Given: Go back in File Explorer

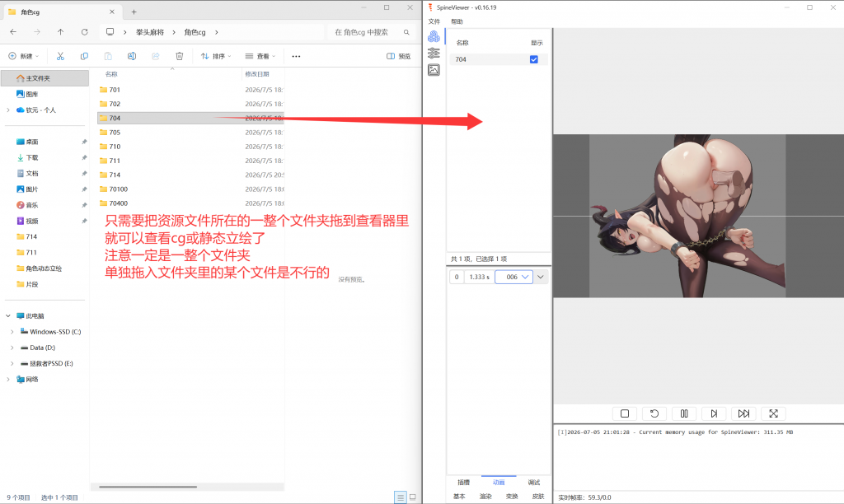Looking at the screenshot, I should [x=13, y=32].
